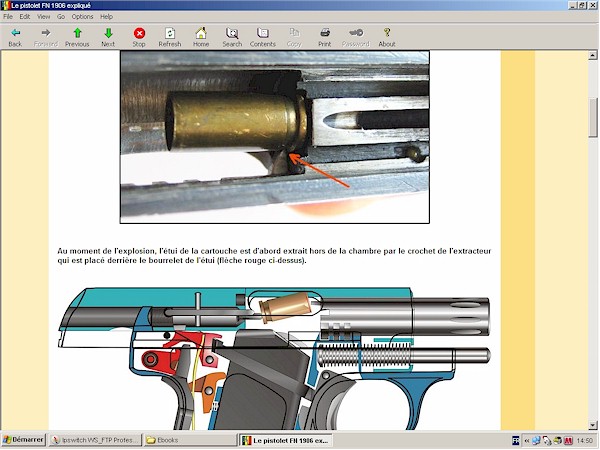Open the Go menu
The width and height of the screenshot is (600, 450).
click(61, 16)
